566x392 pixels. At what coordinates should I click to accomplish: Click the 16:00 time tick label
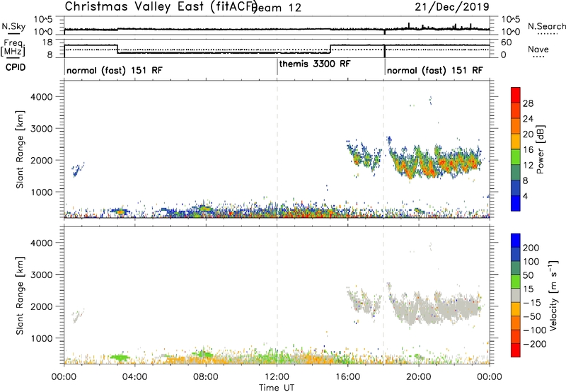point(347,377)
